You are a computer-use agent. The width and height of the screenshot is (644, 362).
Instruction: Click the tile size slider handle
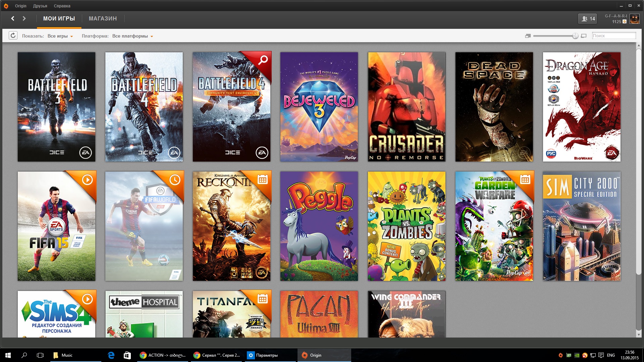tap(575, 36)
